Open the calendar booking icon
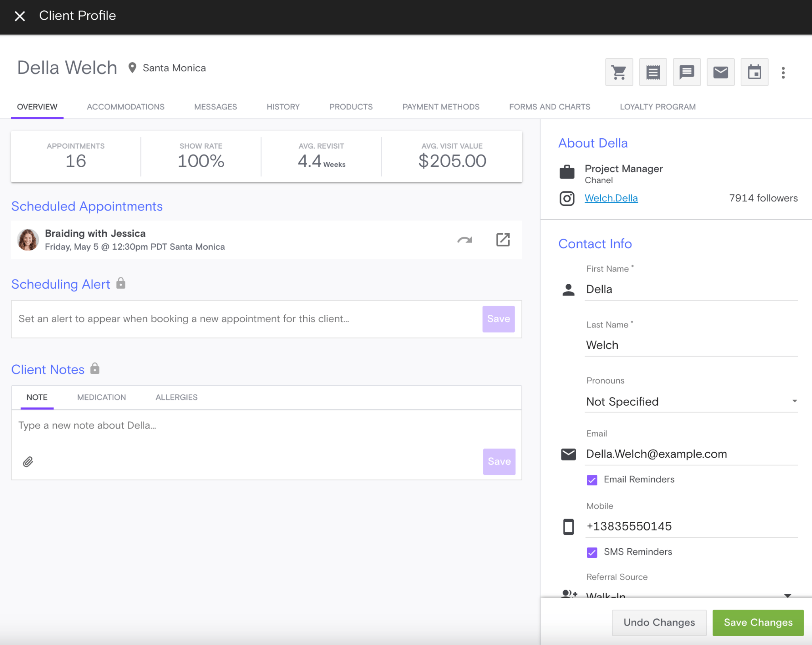 pyautogui.click(x=754, y=72)
